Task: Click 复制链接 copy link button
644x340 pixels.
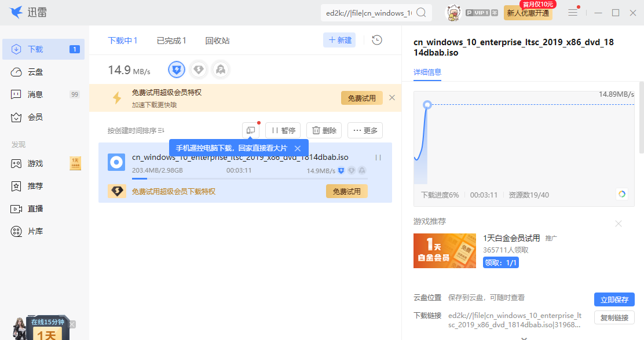Action: point(614,318)
